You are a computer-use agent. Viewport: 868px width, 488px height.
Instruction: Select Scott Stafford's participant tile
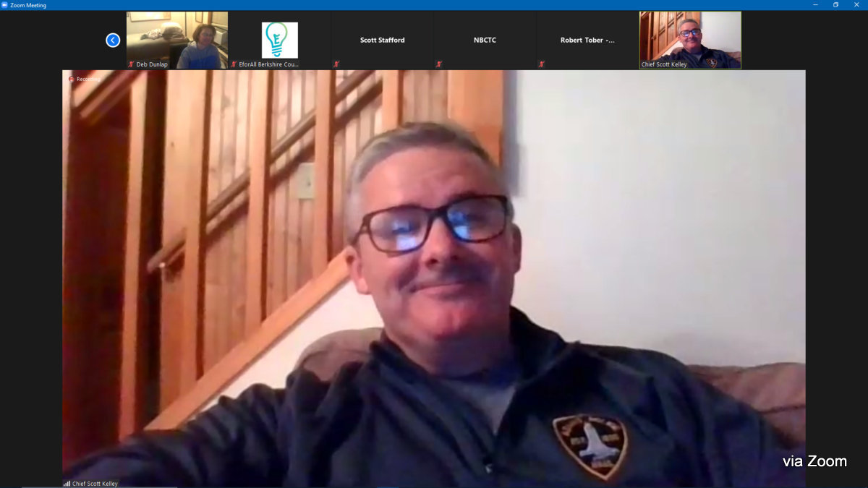[x=383, y=40]
